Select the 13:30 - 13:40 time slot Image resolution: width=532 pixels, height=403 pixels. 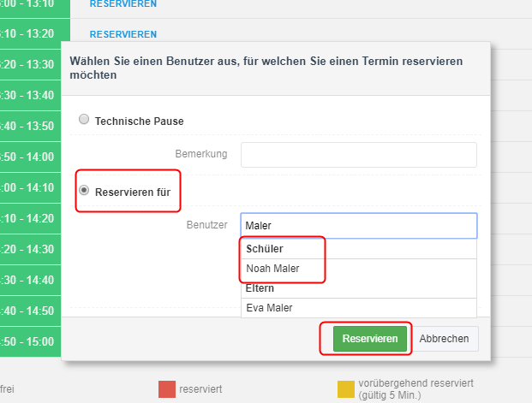pyautogui.click(x=31, y=95)
